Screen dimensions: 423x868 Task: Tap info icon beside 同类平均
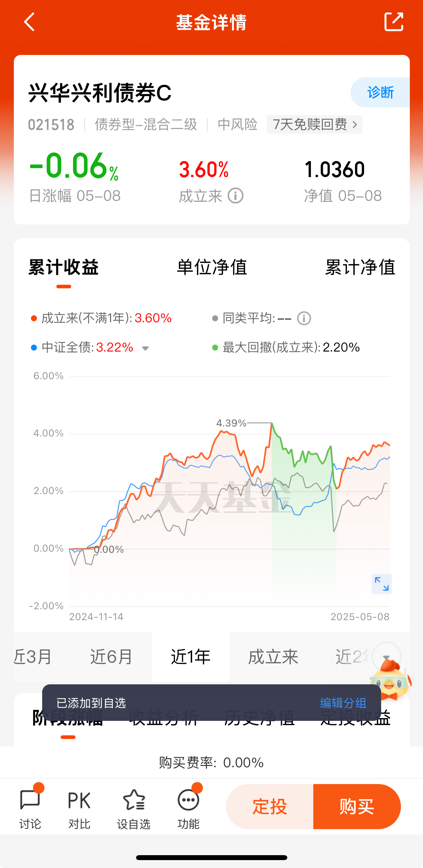[304, 318]
